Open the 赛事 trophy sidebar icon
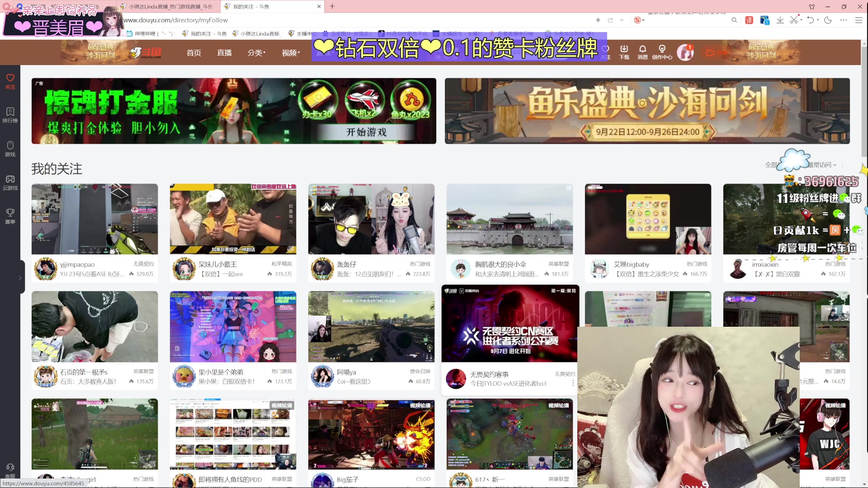 point(10,216)
